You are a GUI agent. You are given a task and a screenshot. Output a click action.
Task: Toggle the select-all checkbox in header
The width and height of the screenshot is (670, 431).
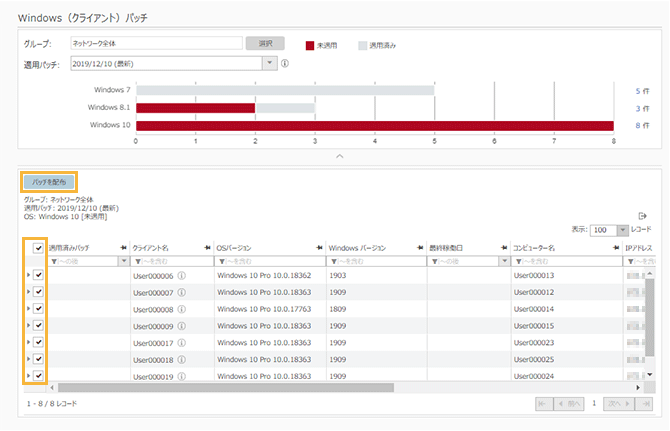tap(38, 248)
